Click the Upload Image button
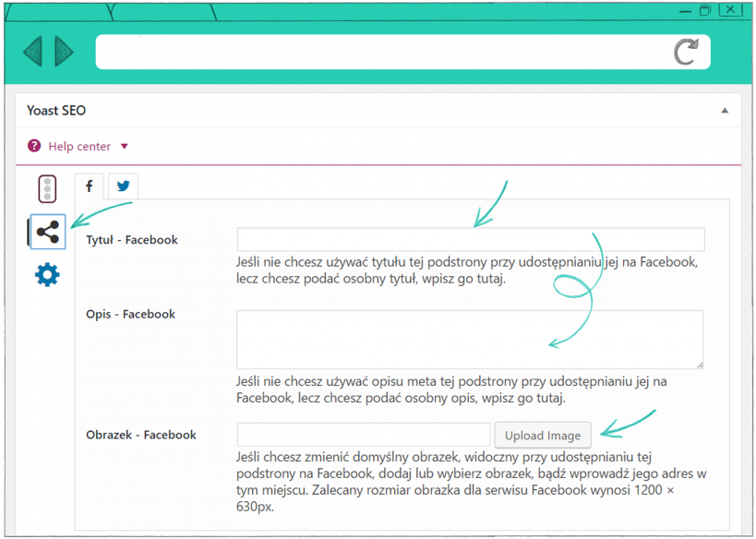This screenshot has height=539, width=756. (543, 435)
